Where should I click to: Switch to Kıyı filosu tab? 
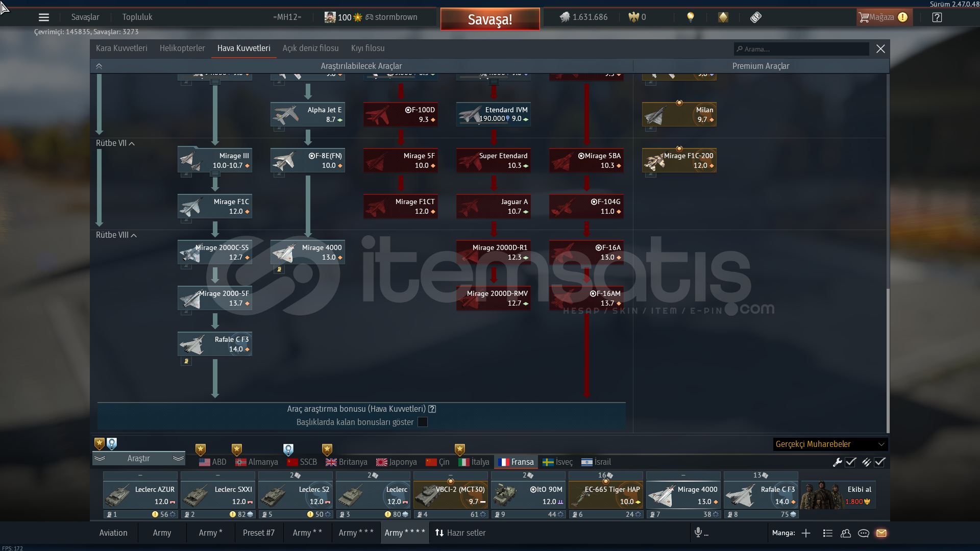click(x=367, y=48)
